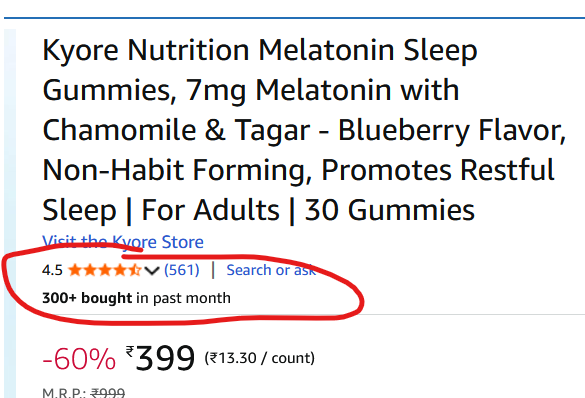Viewport: 585px width, 398px height.
Task: Click the rupee symbol before 399
Action: [130, 351]
